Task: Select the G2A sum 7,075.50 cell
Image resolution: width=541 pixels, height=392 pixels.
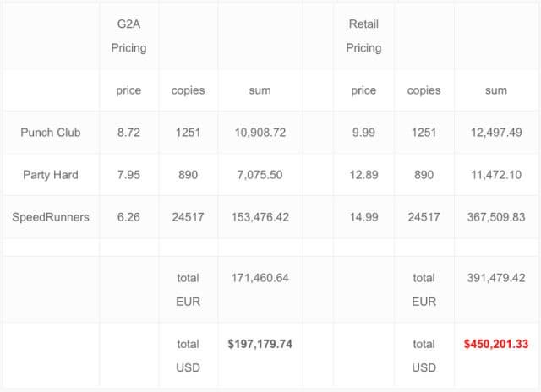Action: tap(260, 175)
